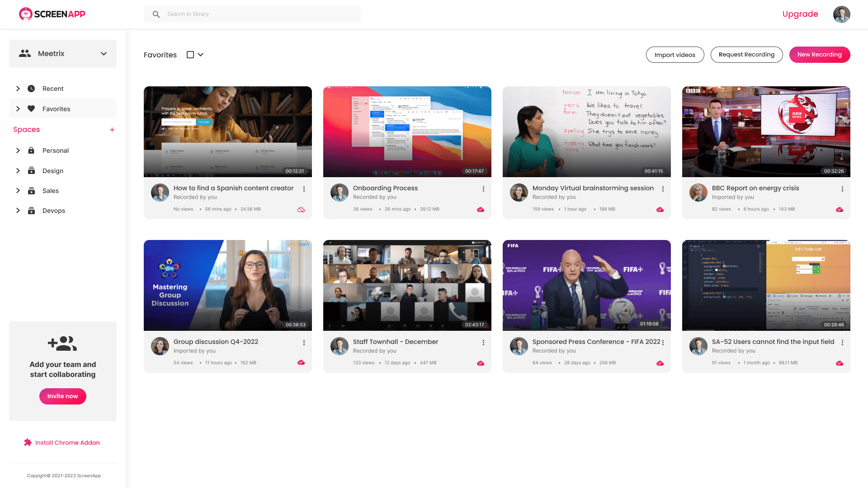Click the add team members icon
Image resolution: width=868 pixels, height=489 pixels.
[62, 343]
